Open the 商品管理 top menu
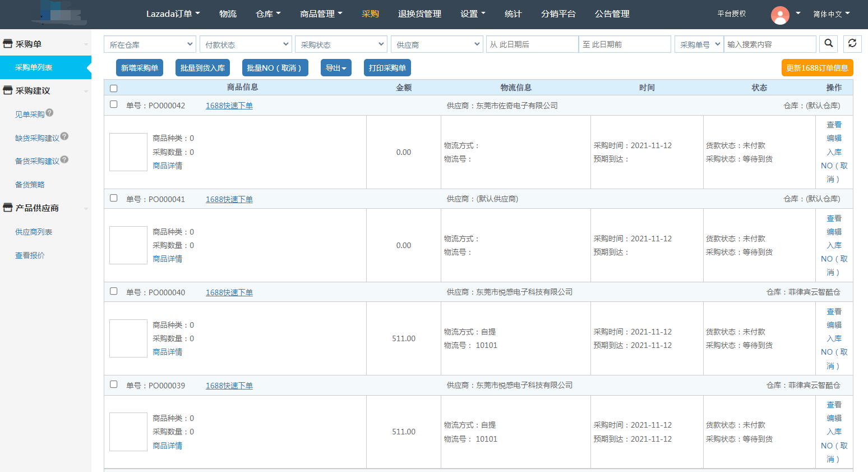 pos(321,14)
